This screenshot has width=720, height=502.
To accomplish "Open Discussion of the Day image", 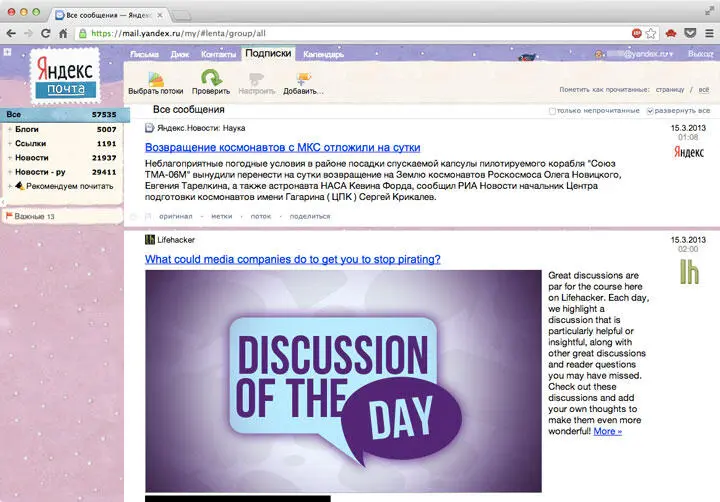I will click(x=343, y=381).
